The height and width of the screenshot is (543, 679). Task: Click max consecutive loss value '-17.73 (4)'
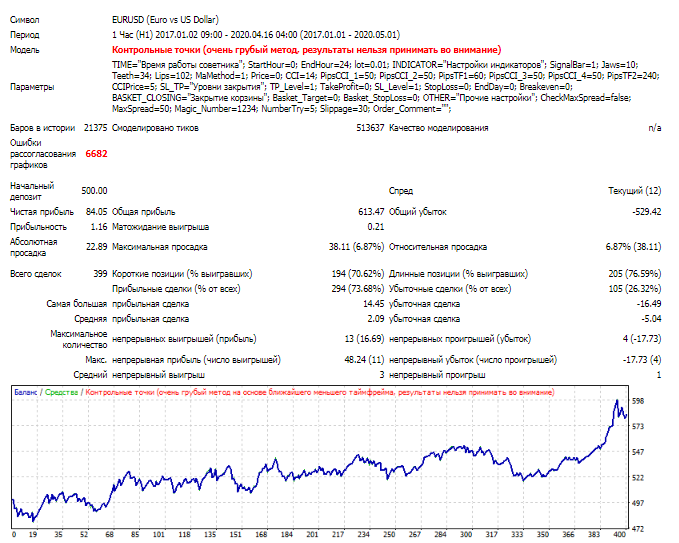pyautogui.click(x=642, y=360)
